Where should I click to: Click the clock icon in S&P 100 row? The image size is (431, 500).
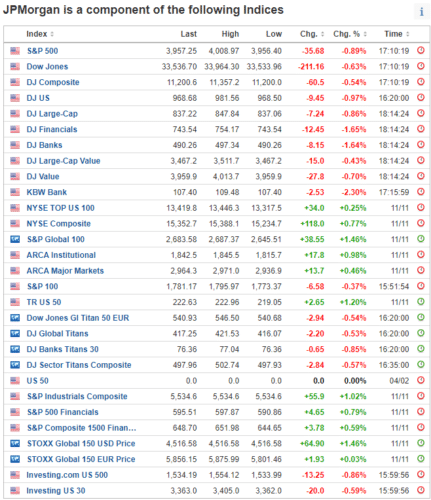pyautogui.click(x=421, y=286)
